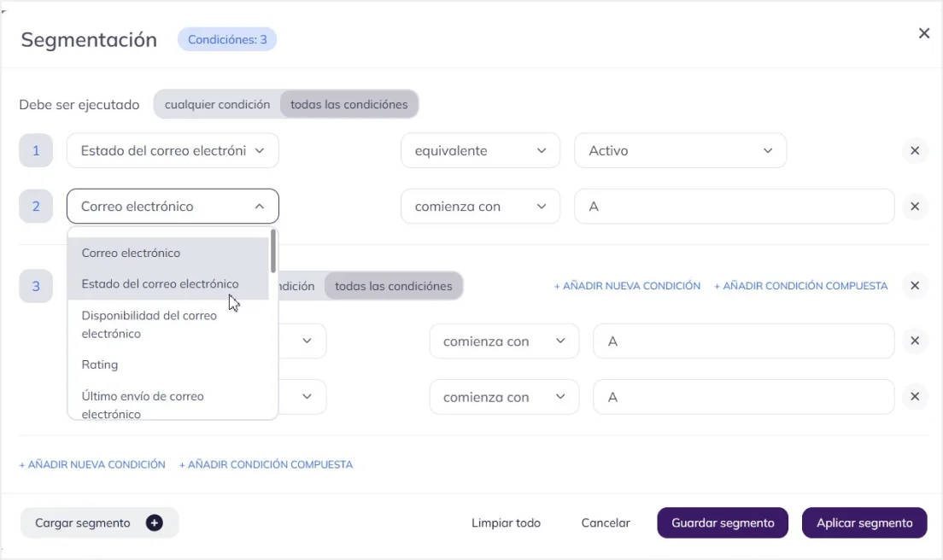This screenshot has width=943, height=560.
Task: Remove compound condition 3 with its X icon
Action: tap(915, 286)
